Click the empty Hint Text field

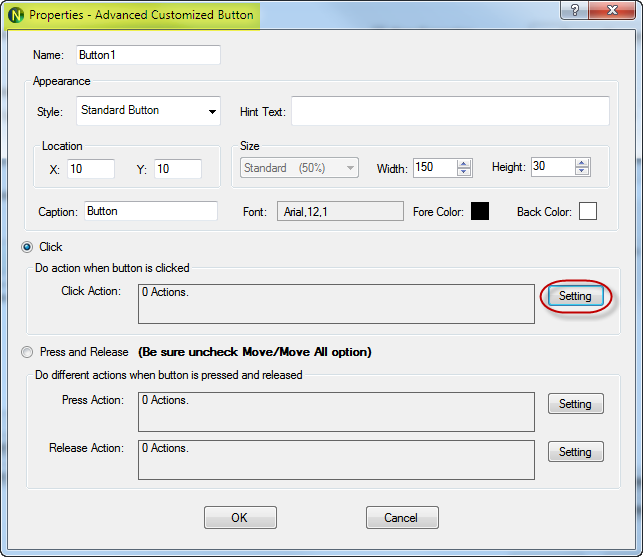(x=450, y=111)
